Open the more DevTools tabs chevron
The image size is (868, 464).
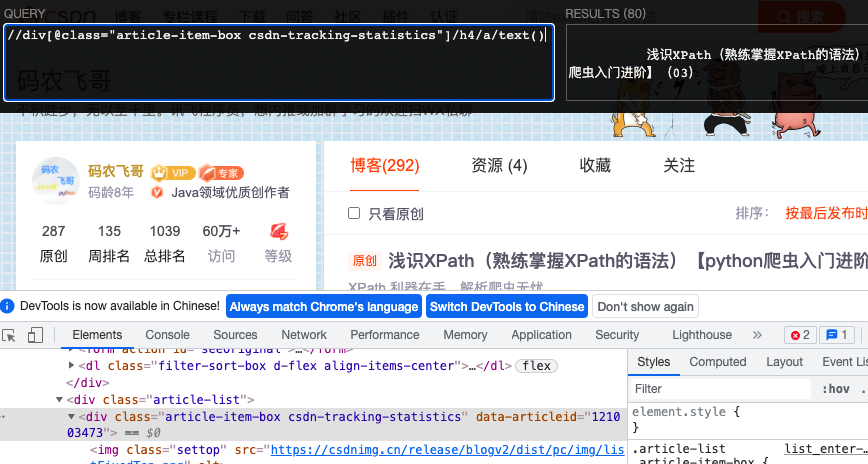click(757, 335)
